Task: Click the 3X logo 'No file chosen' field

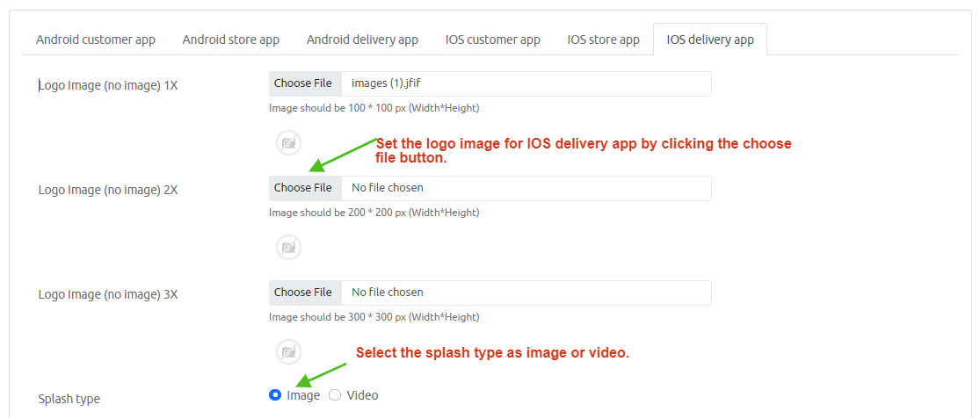Action: point(526,293)
